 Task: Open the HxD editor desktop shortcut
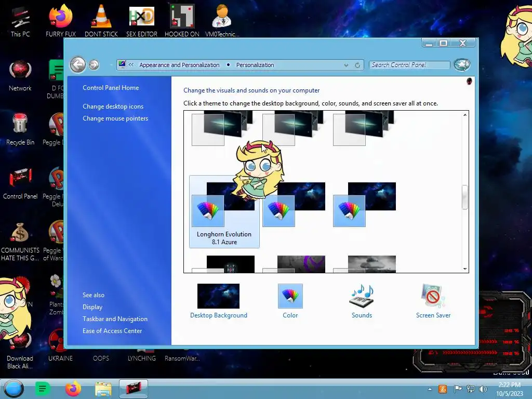coord(141,21)
